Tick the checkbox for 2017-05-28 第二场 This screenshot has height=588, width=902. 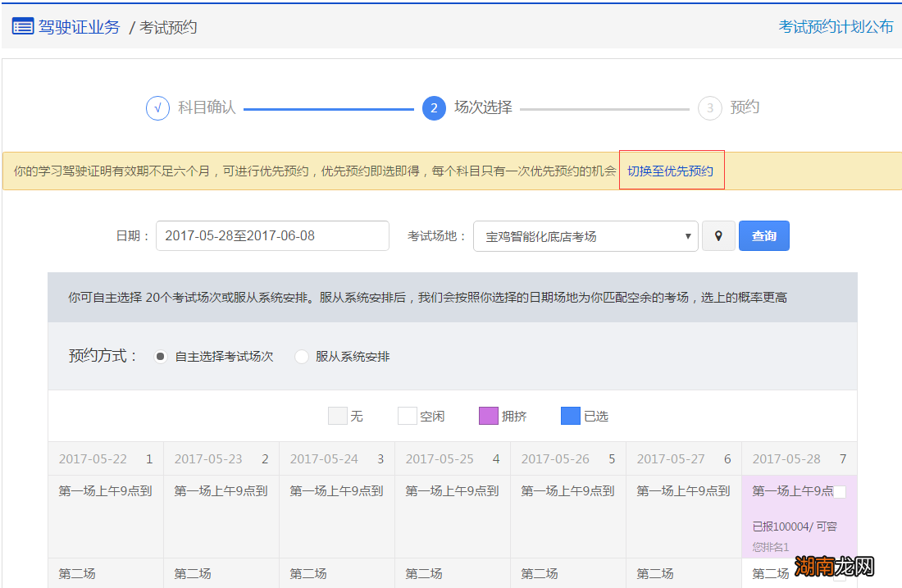click(840, 574)
